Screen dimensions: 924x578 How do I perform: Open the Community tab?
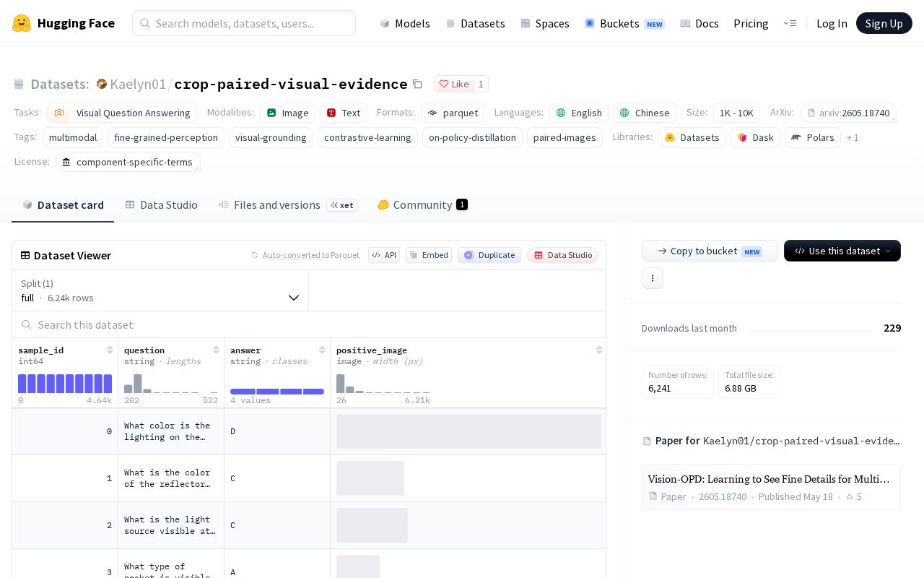[x=422, y=205]
